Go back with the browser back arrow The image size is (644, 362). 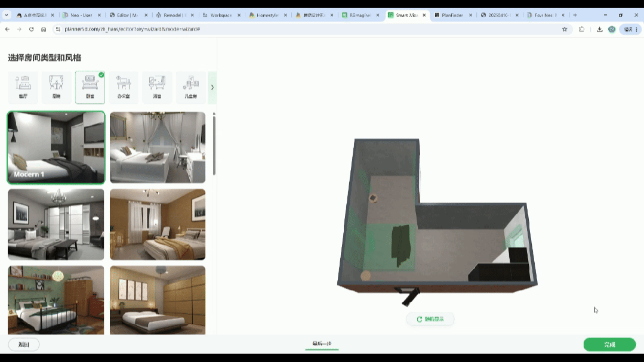click(7, 29)
